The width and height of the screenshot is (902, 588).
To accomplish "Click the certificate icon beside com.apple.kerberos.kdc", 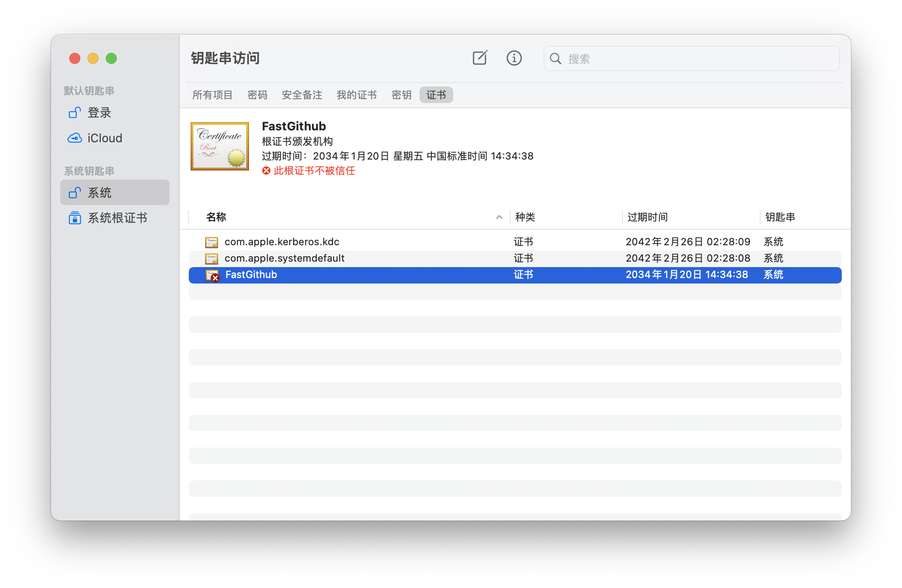I will pyautogui.click(x=212, y=242).
